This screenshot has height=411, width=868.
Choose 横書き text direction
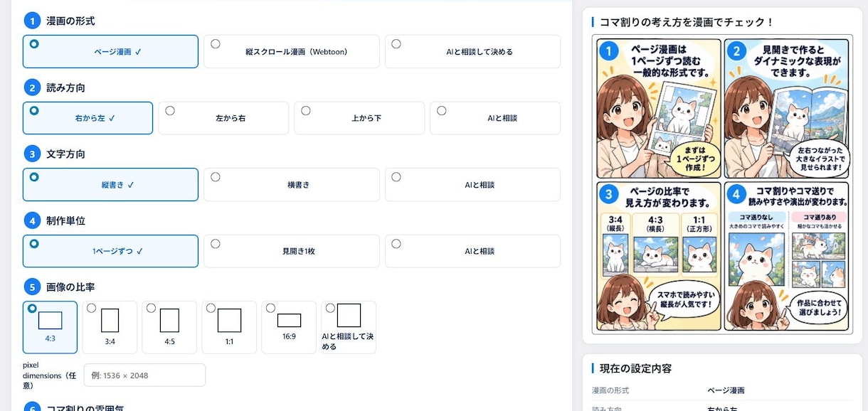[292, 185]
